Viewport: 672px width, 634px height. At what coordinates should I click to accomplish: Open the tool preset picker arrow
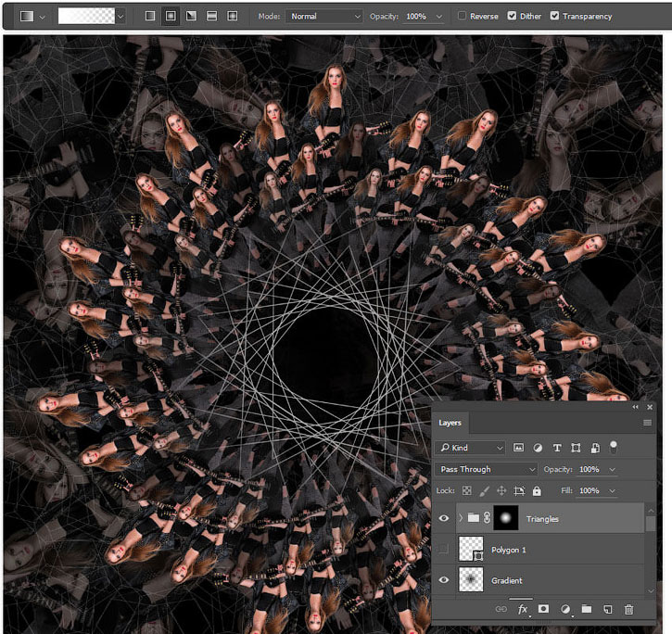[x=42, y=17]
